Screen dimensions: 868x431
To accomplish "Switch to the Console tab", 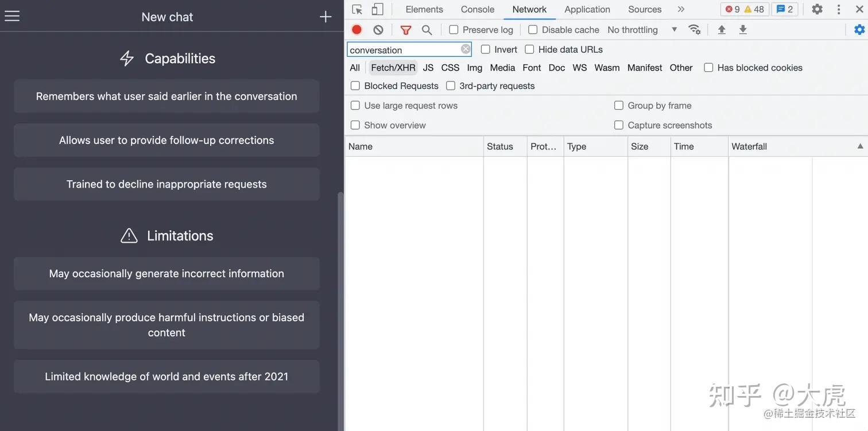I will pos(477,9).
